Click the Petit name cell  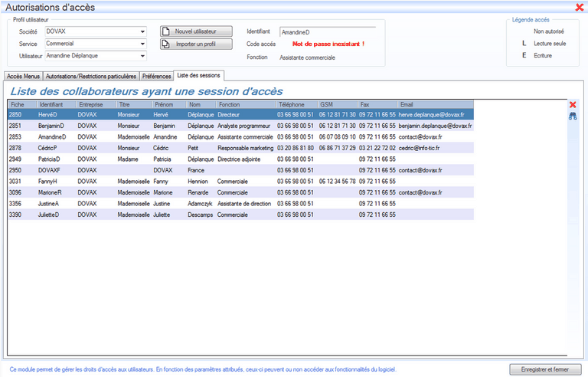tap(193, 148)
